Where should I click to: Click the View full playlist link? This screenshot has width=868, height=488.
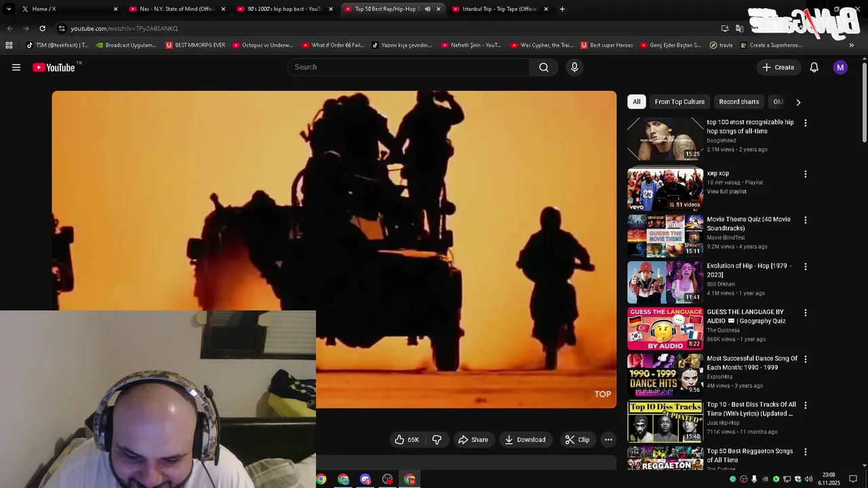726,192
